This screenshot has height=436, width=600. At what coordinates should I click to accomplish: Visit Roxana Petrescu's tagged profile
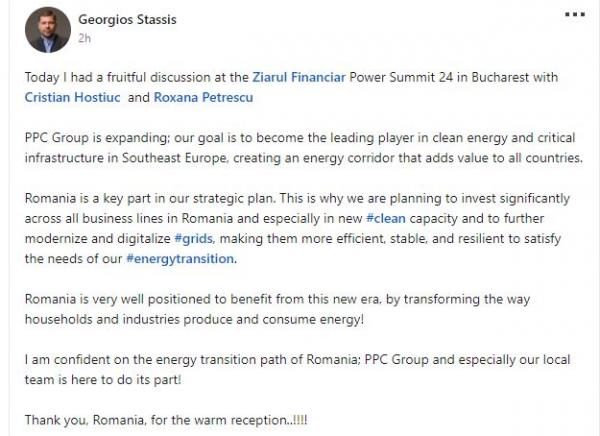coord(203,97)
